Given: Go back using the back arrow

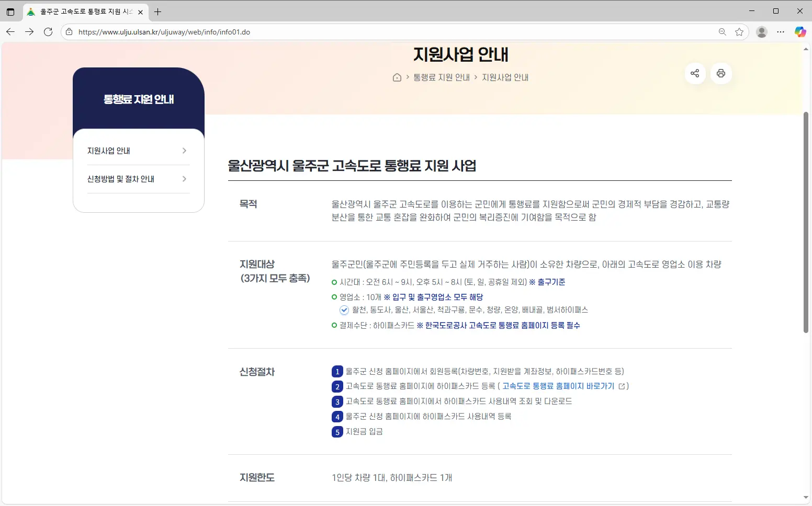Looking at the screenshot, I should pyautogui.click(x=10, y=32).
